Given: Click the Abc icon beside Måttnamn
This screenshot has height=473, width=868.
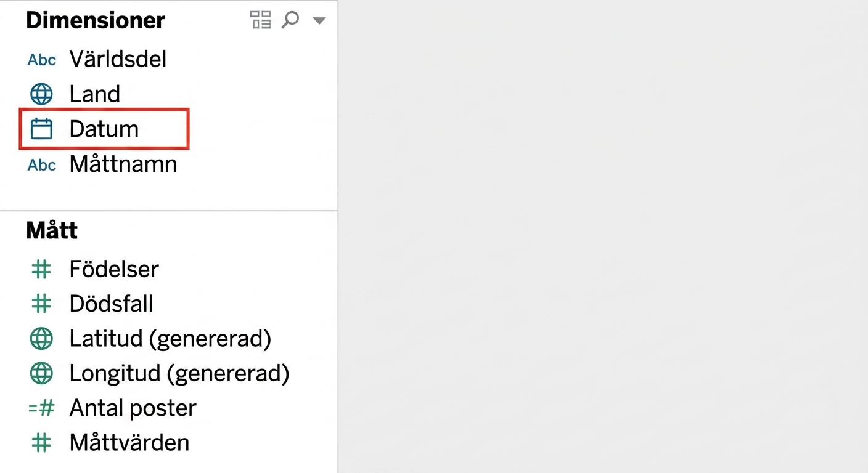Looking at the screenshot, I should point(42,165).
